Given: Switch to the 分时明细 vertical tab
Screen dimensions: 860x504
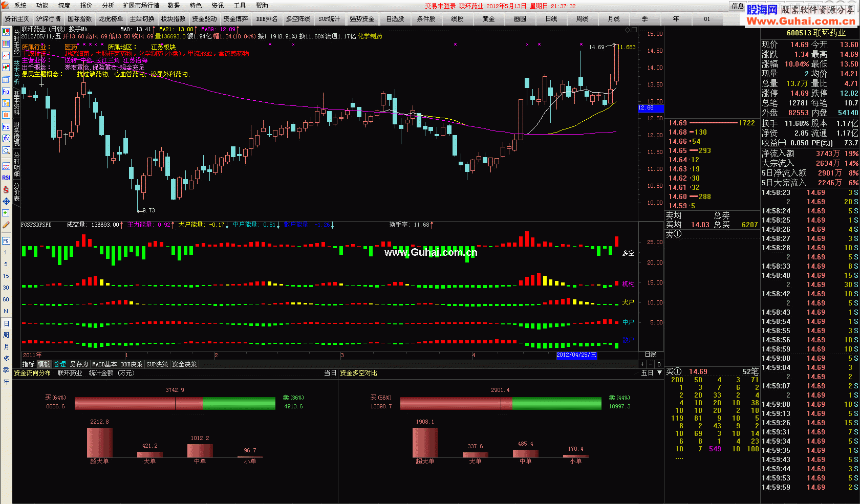Looking at the screenshot, I should [x=16, y=164].
